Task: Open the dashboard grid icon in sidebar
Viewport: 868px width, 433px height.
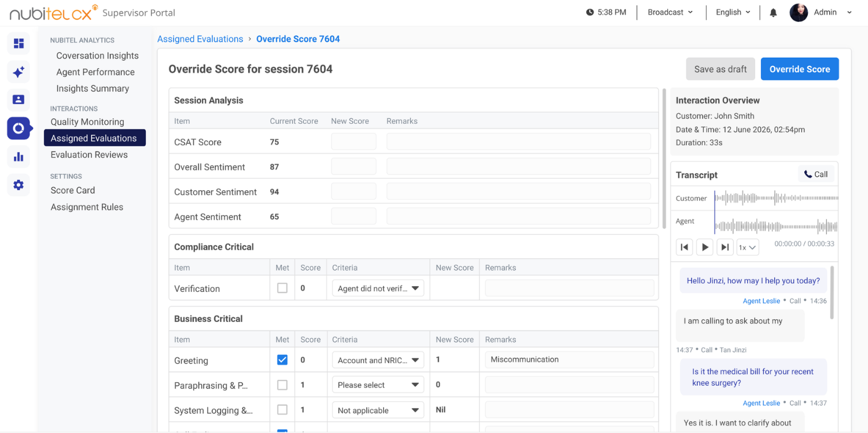Action: [x=19, y=43]
